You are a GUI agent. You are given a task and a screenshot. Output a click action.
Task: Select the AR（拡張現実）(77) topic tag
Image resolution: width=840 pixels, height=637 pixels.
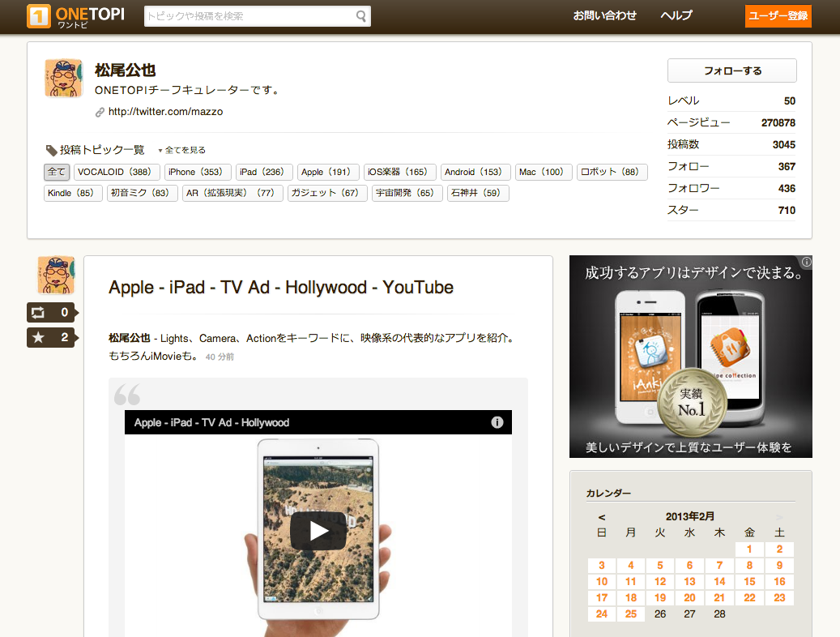232,193
